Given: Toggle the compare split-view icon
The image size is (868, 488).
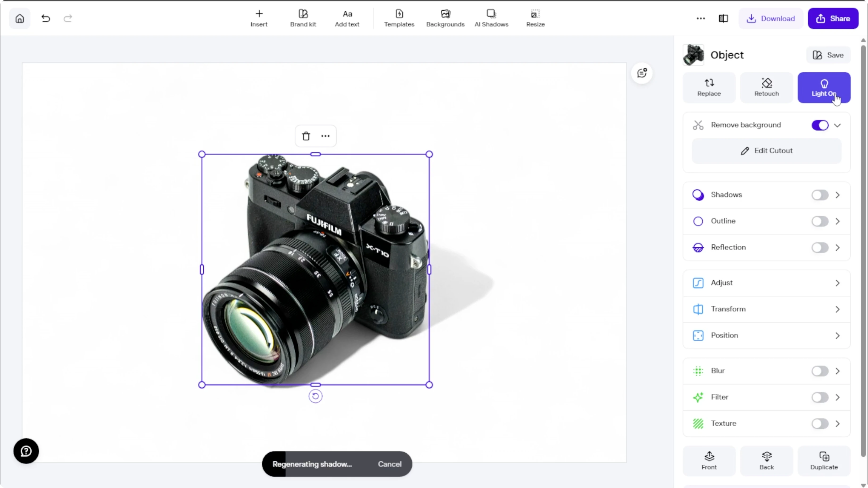Looking at the screenshot, I should pyautogui.click(x=723, y=19).
